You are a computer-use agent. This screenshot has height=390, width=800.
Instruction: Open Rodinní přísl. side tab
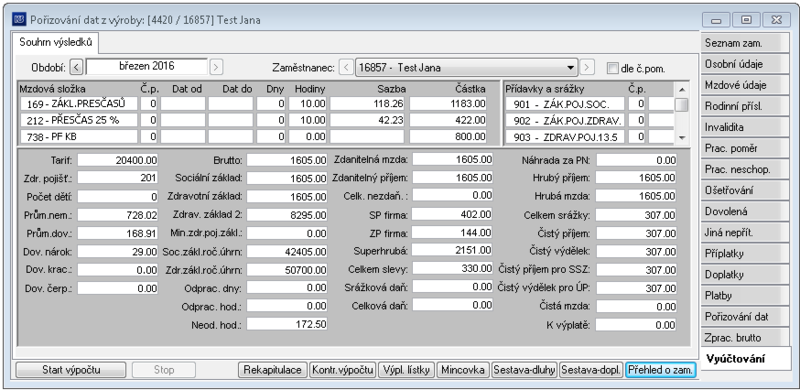pyautogui.click(x=744, y=106)
